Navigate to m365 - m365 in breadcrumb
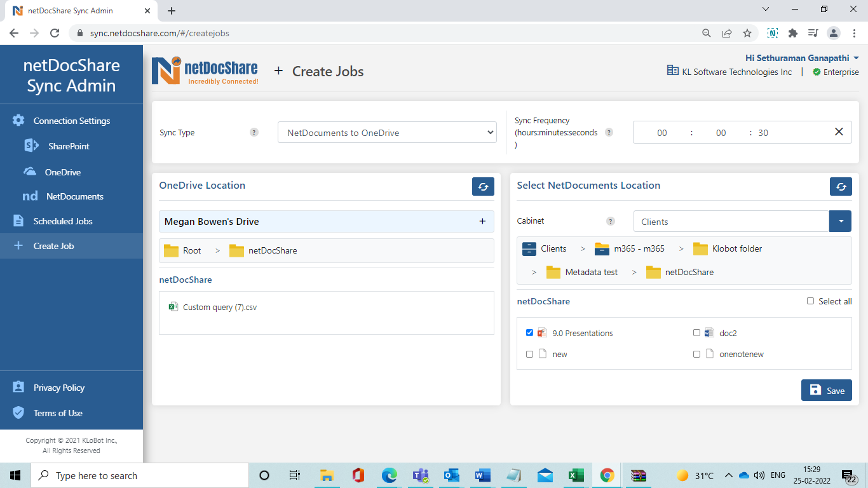 [x=639, y=248]
